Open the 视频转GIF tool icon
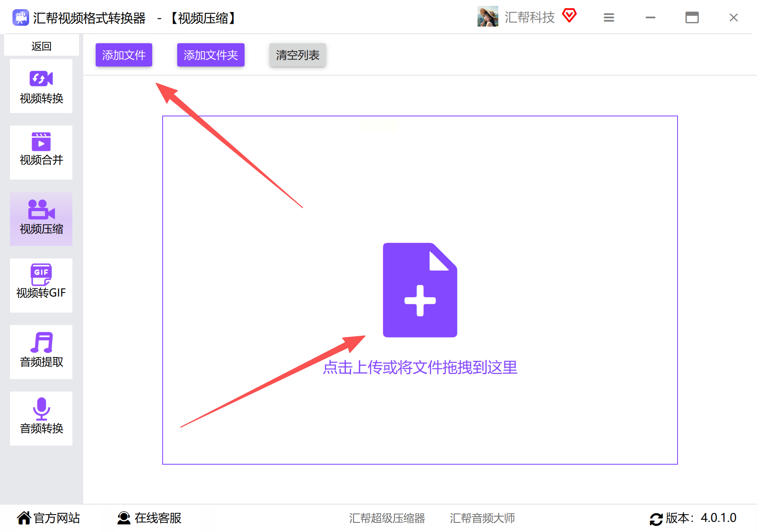The width and height of the screenshot is (757, 532). tap(41, 274)
